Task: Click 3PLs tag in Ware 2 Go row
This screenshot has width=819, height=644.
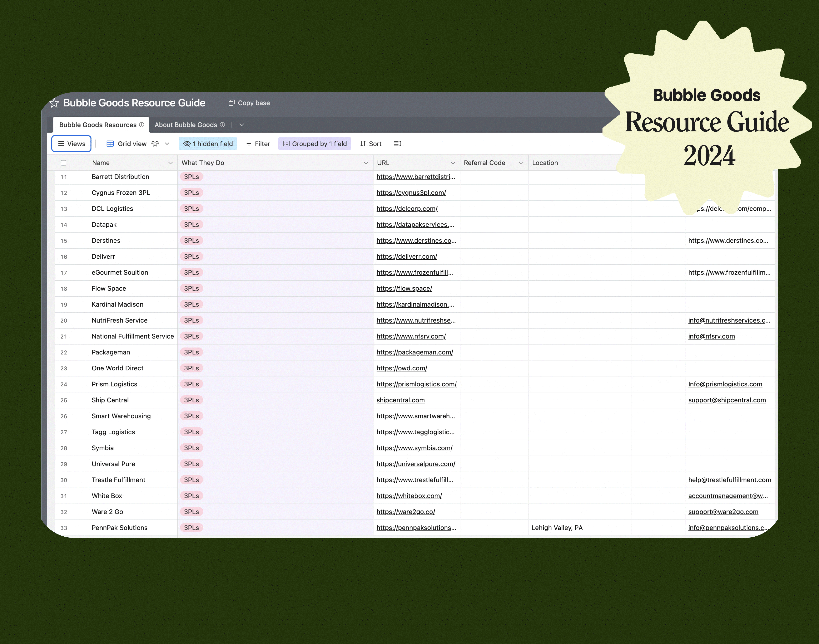Action: coord(192,512)
